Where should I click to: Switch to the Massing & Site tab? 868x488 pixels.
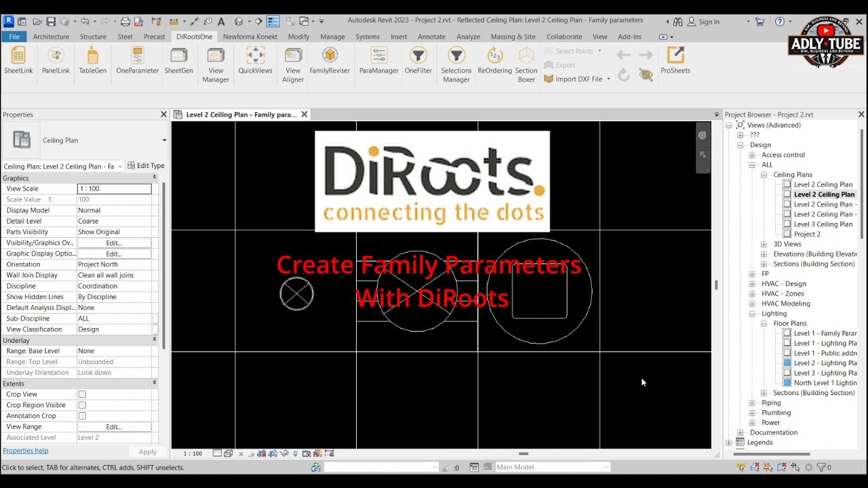(x=513, y=37)
